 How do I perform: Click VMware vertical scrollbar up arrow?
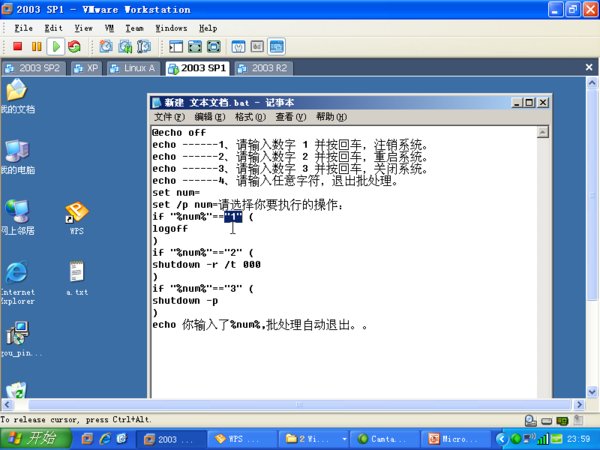592,83
